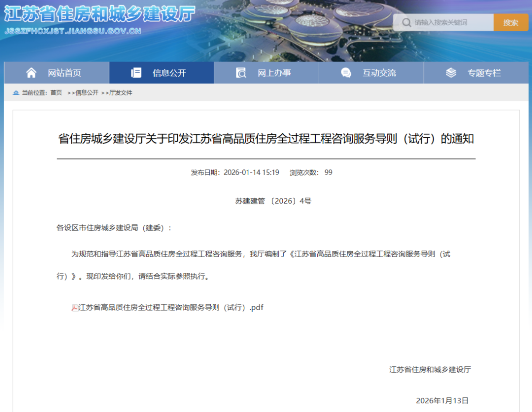Click the article title of the notice

click(266, 139)
